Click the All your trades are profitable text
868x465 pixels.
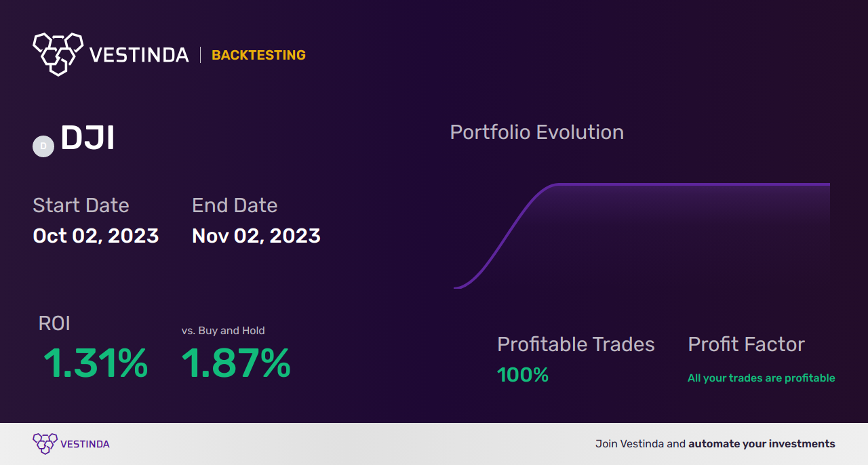pyautogui.click(x=762, y=378)
